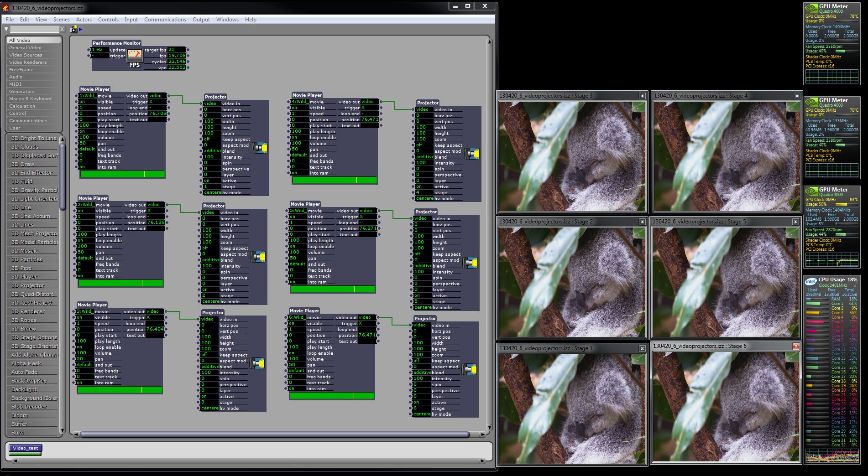Select the FreeFrame actor category
The width and height of the screenshot is (868, 476).
(34, 69)
